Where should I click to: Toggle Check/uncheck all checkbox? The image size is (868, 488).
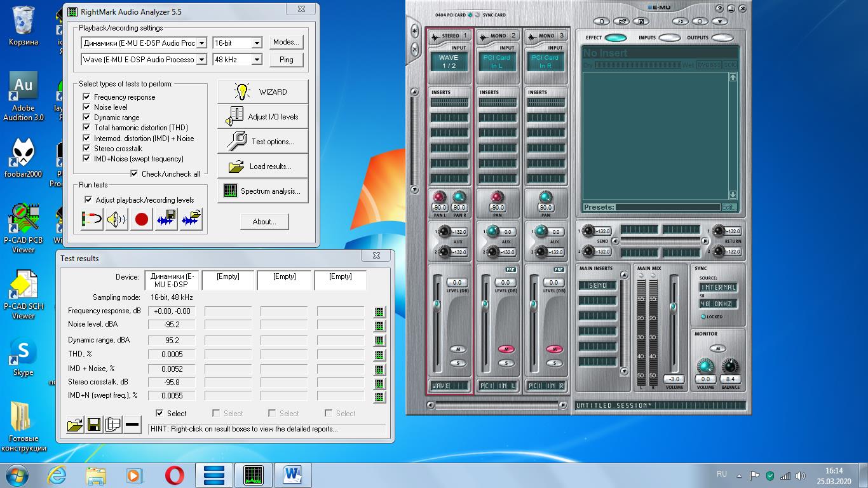pos(134,173)
